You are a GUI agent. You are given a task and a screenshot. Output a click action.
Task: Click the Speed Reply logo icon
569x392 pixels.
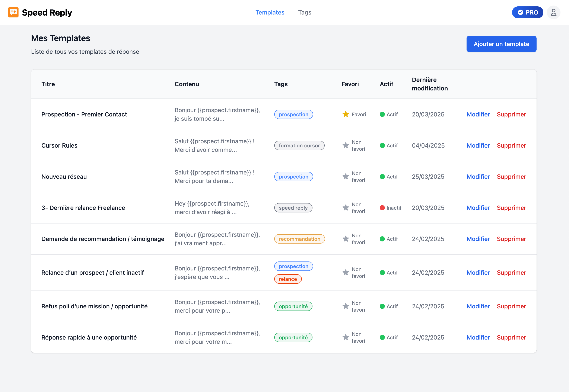(13, 12)
